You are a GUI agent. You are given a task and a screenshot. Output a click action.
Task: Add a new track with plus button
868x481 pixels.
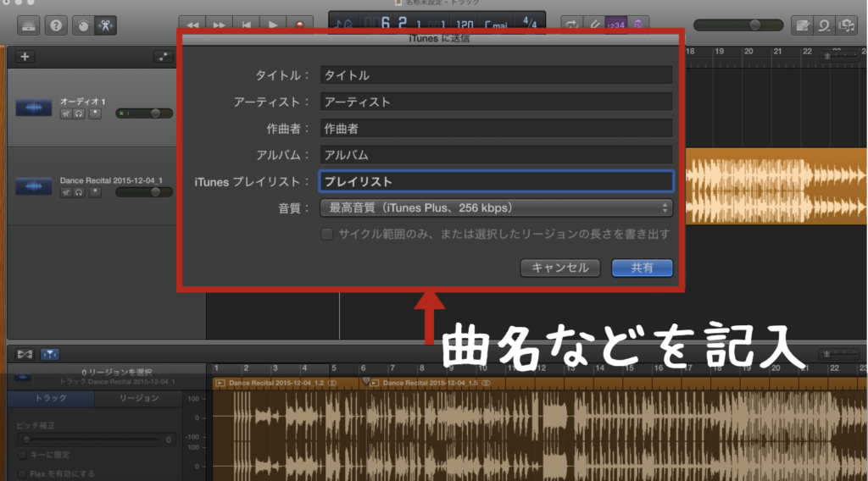point(25,57)
